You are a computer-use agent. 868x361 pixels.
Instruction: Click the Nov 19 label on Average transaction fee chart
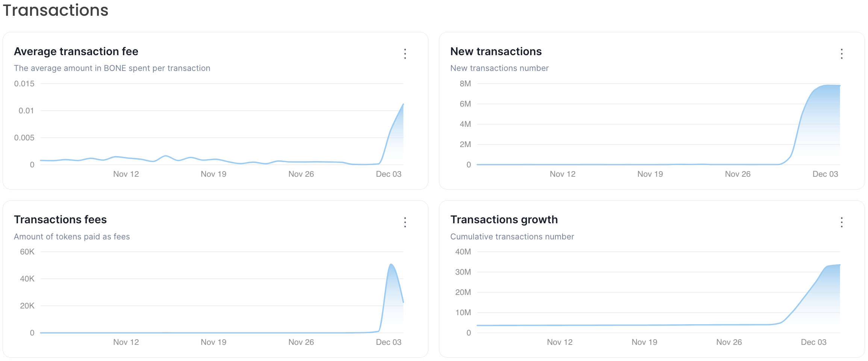[x=213, y=174]
